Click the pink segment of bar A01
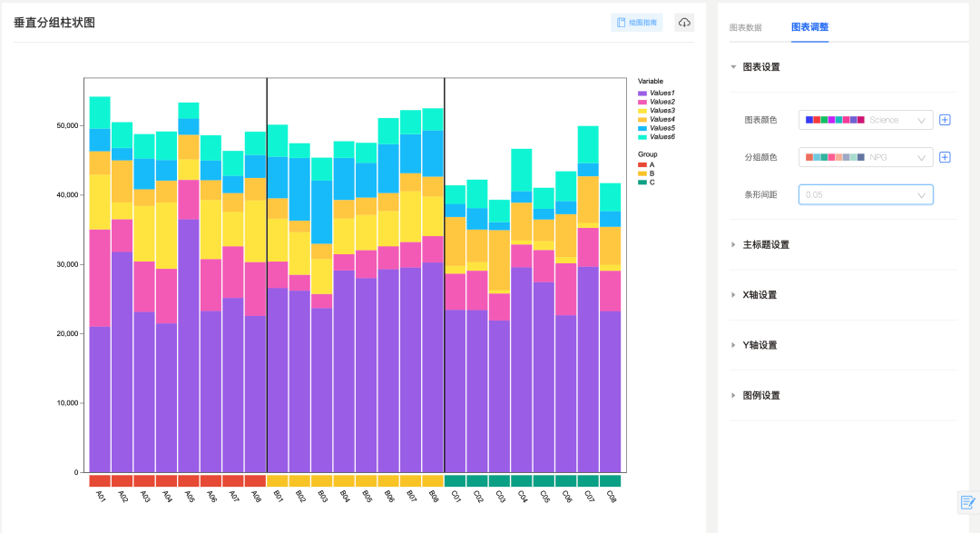The height and width of the screenshot is (533, 980). (100, 279)
